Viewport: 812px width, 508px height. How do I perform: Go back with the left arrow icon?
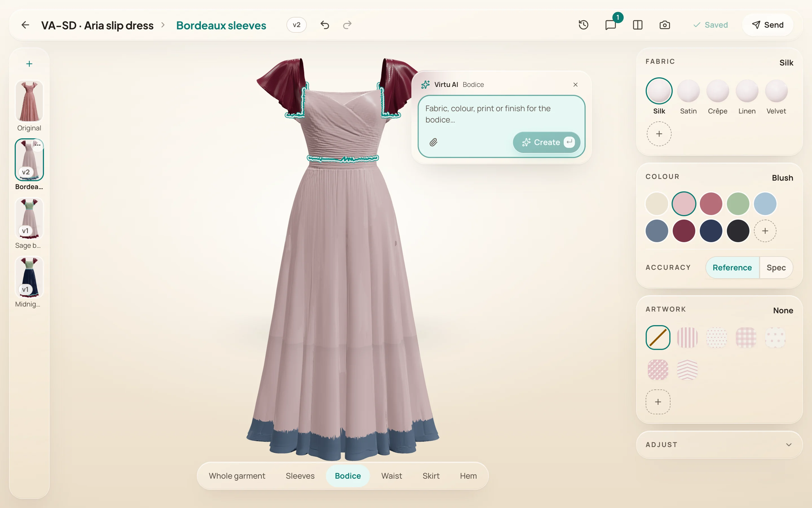pos(25,25)
